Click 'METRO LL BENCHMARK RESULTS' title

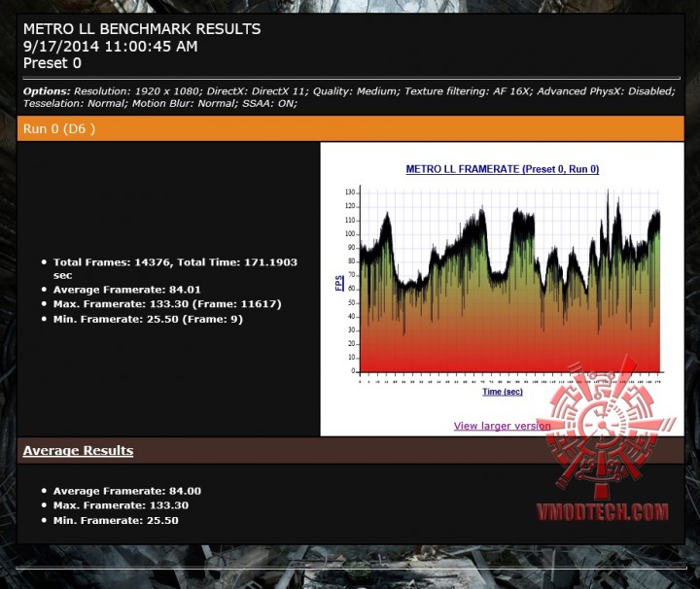click(x=142, y=29)
